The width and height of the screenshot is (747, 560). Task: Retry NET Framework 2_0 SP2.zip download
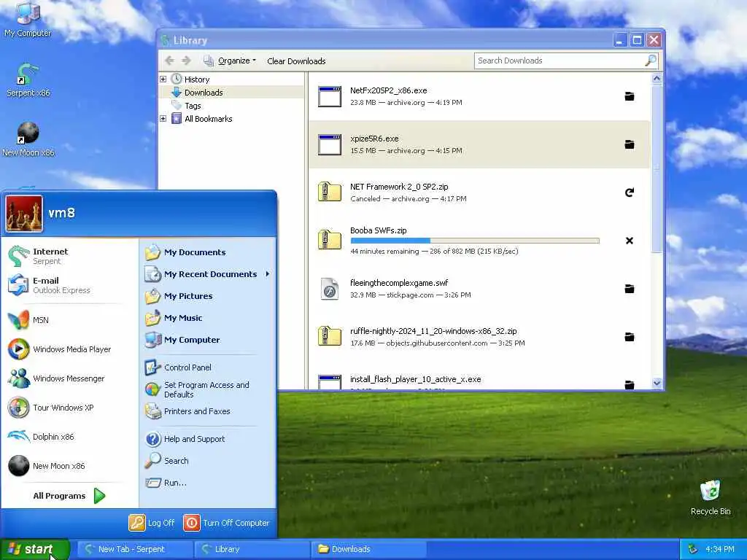click(x=630, y=192)
